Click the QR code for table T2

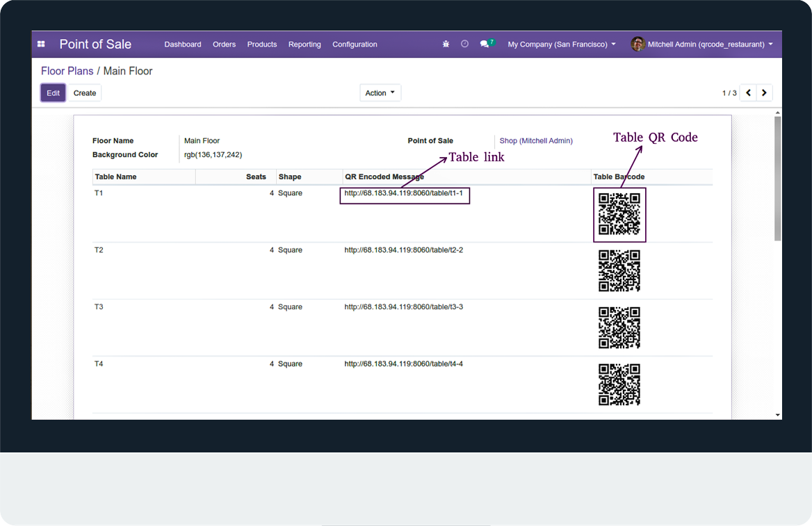pos(619,271)
